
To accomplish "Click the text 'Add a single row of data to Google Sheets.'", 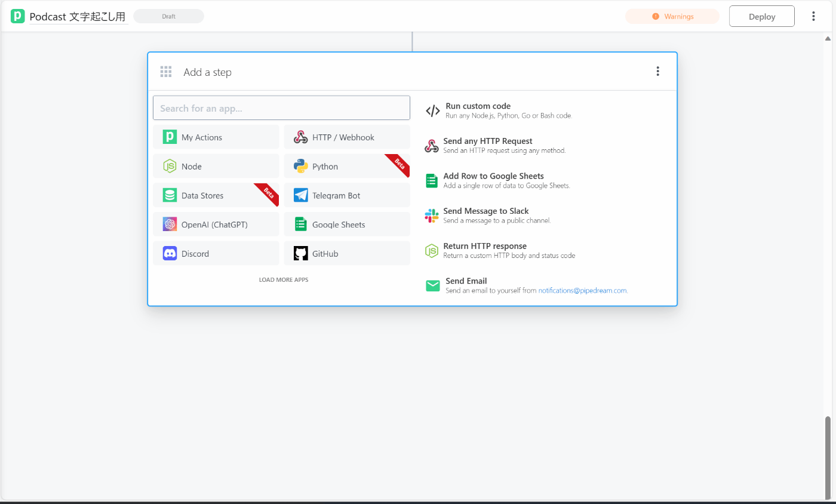I will point(506,186).
